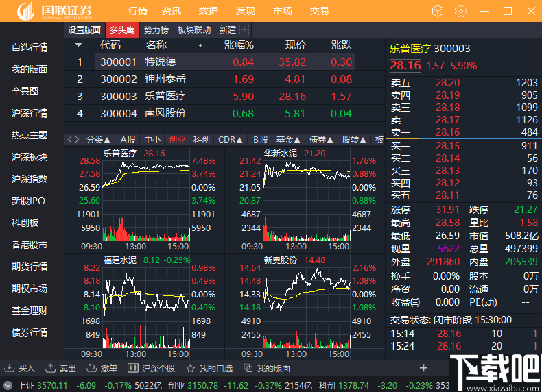Open 债券行情 in the sidebar

tap(30, 332)
